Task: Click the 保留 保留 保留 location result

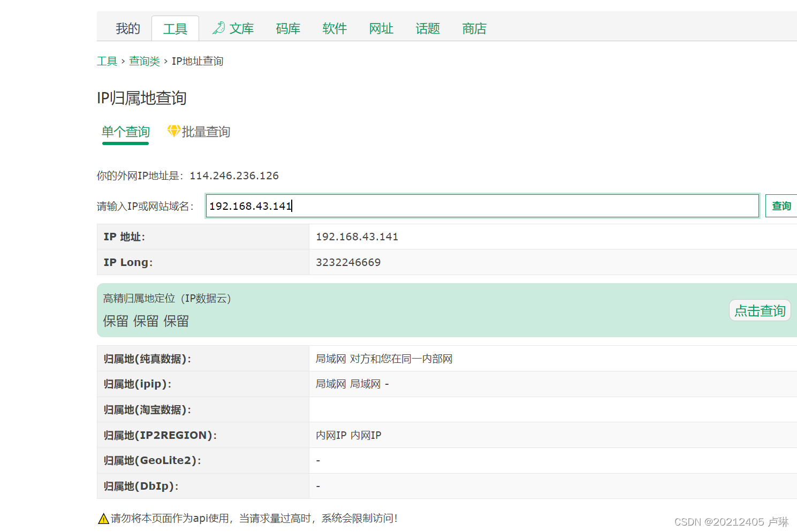Action: tap(146, 321)
